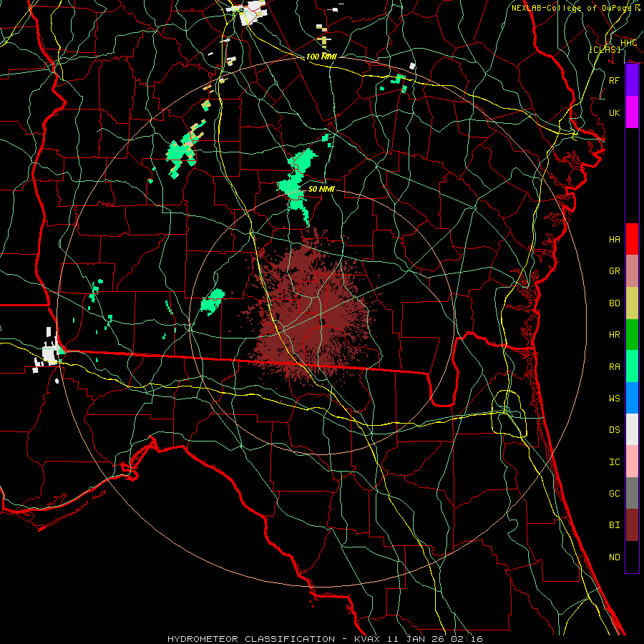The width and height of the screenshot is (644, 644).
Task: Click the RF label in the legend
Action: click(615, 80)
